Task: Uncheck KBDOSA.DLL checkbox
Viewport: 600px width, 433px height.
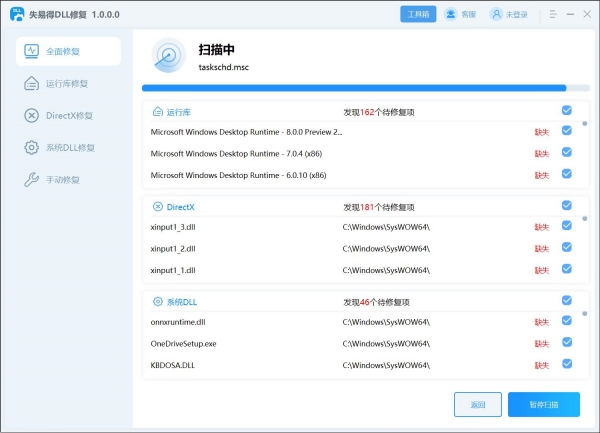Action: coord(567,363)
